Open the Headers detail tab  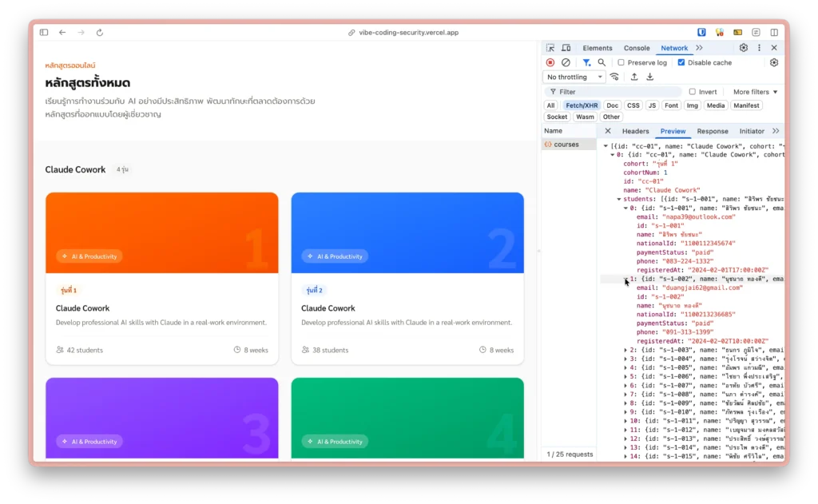coord(635,131)
